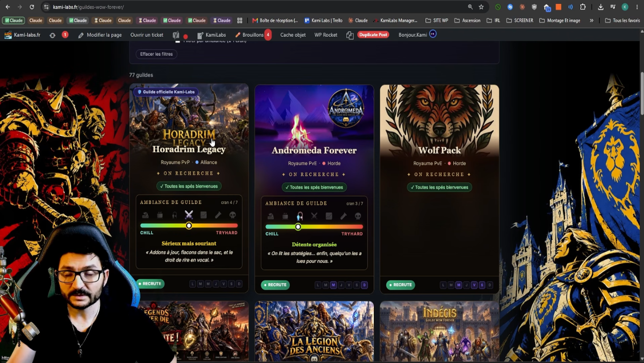Click RECRUTE on the Wolf Pack card

(400, 285)
